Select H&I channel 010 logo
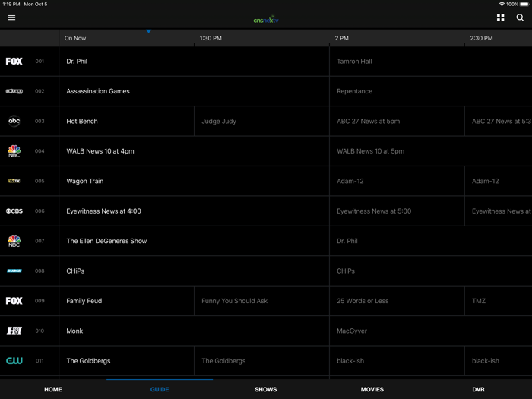532x399 pixels. (14, 331)
